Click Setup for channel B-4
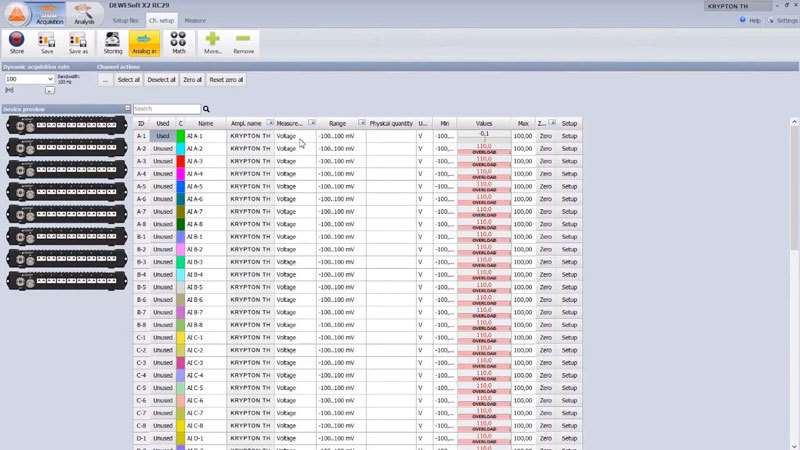Screen dimensions: 800x450 click(x=569, y=274)
